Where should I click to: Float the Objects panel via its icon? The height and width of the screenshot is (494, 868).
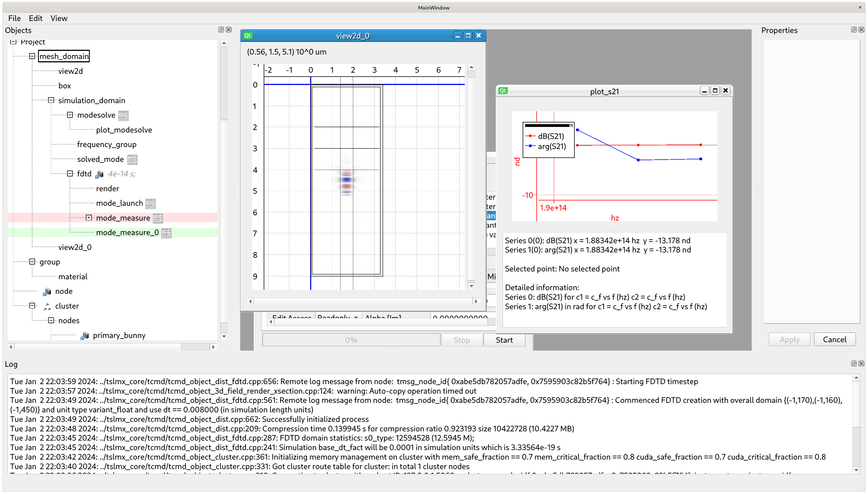(x=221, y=30)
